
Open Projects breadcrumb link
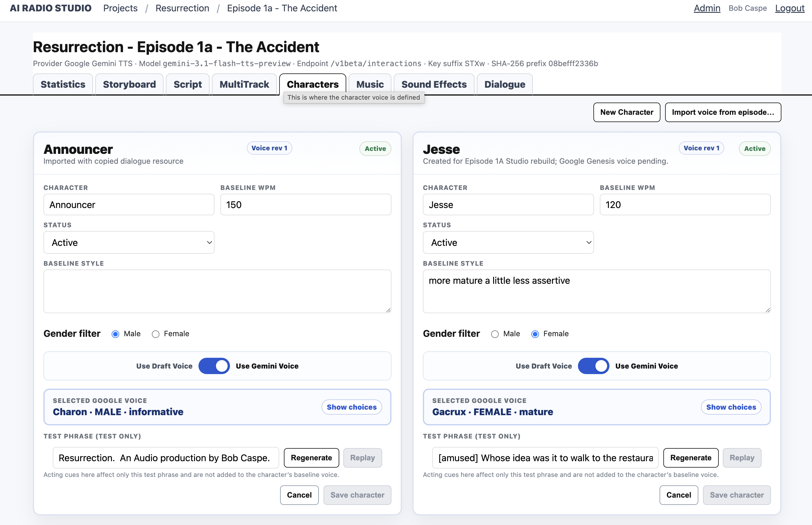[120, 8]
